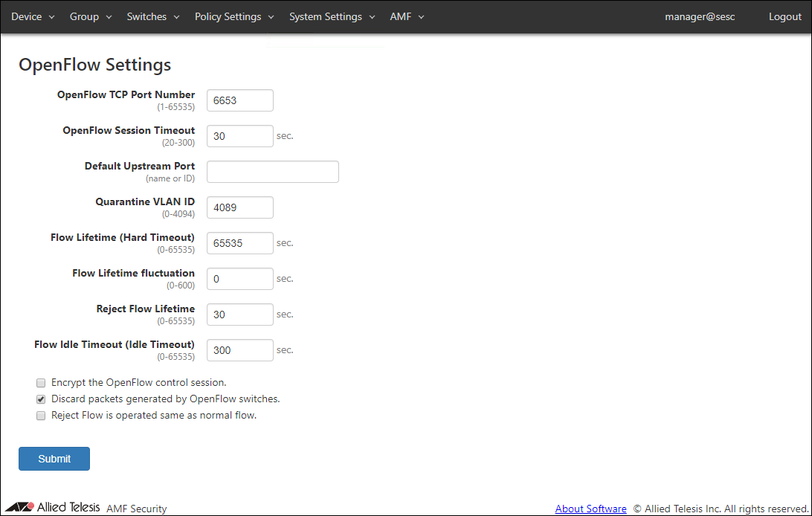The height and width of the screenshot is (516, 812).
Task: Log out using the Logout link
Action: [784, 16]
